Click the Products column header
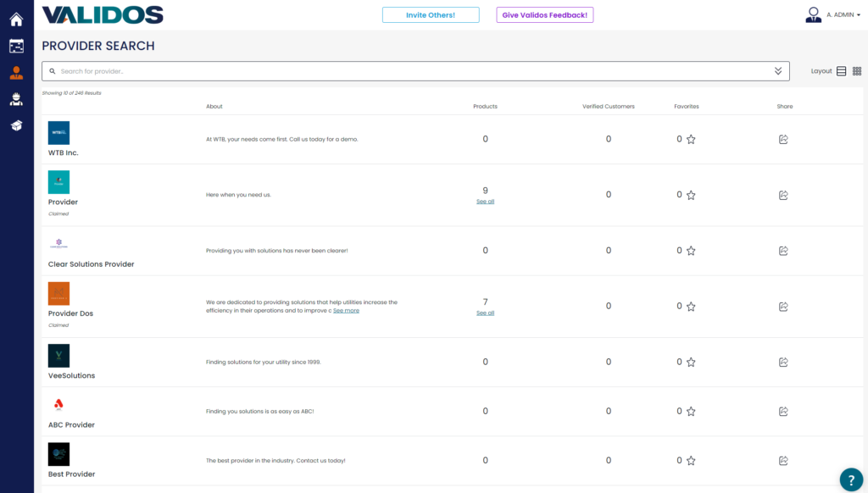The image size is (868, 493). pos(485,106)
